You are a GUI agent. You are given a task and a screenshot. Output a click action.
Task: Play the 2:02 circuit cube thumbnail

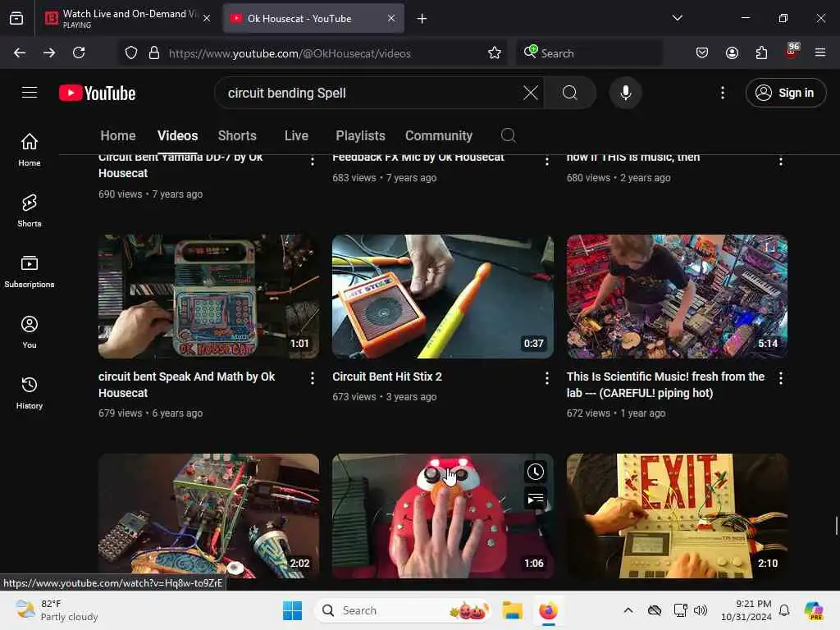pyautogui.click(x=208, y=515)
